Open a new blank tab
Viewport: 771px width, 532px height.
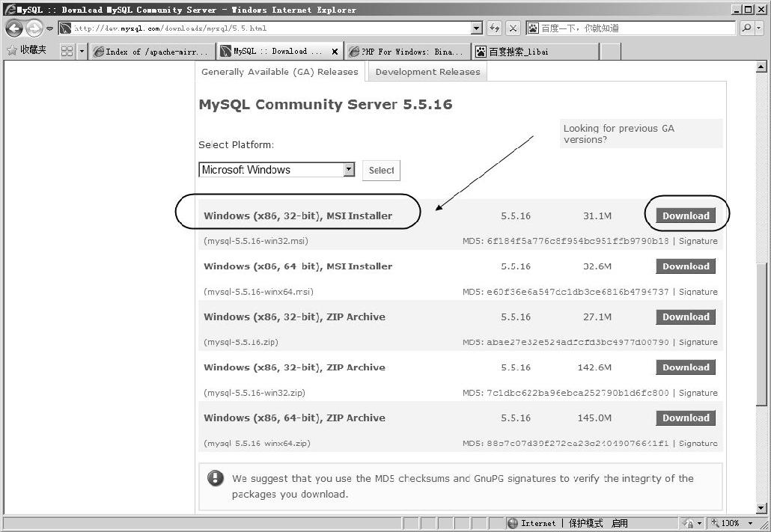point(610,51)
